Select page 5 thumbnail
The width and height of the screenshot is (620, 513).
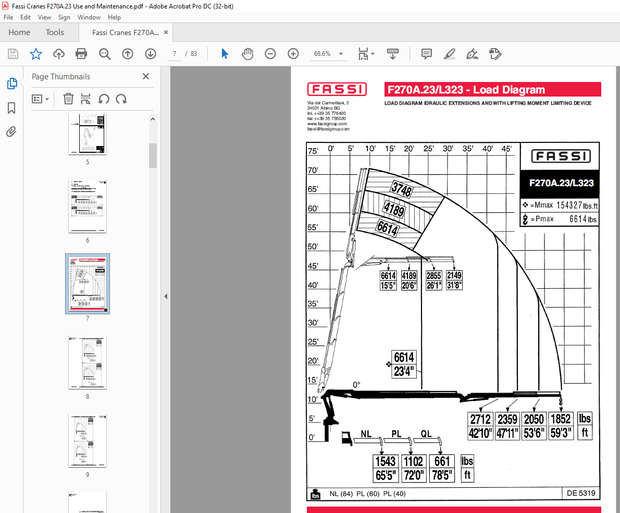87,134
